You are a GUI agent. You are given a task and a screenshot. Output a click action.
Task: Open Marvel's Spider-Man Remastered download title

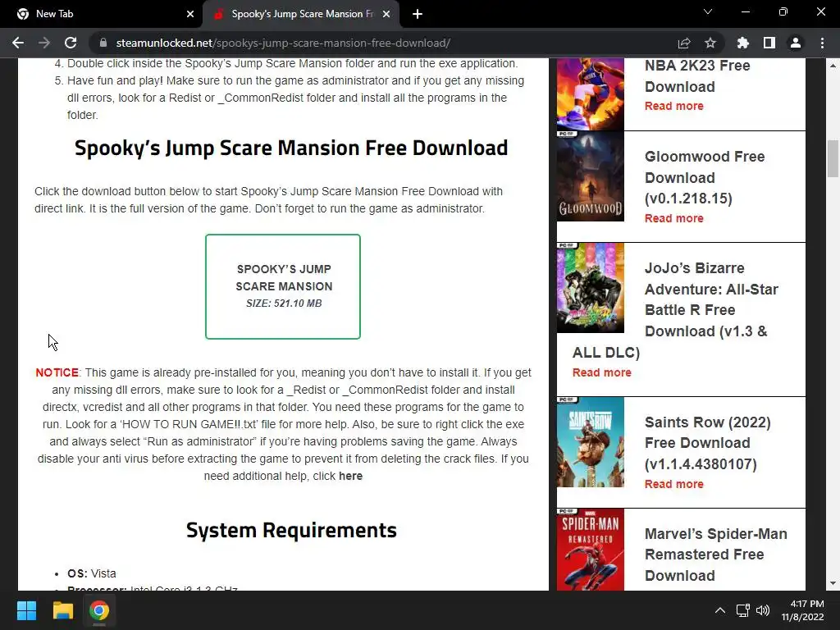click(x=715, y=555)
